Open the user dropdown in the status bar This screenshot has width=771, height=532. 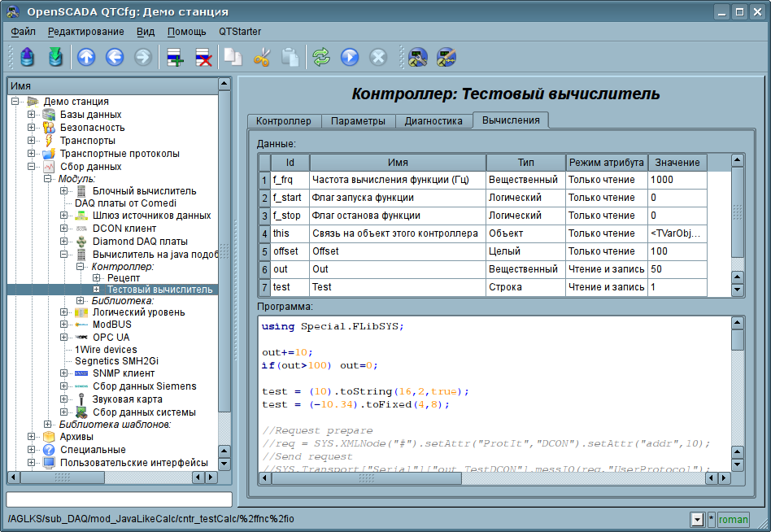[x=697, y=519]
